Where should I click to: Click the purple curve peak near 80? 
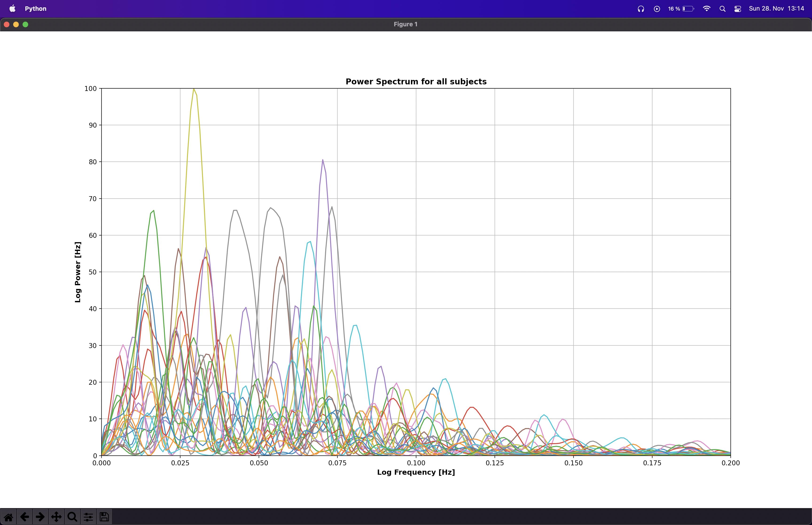[x=323, y=160]
